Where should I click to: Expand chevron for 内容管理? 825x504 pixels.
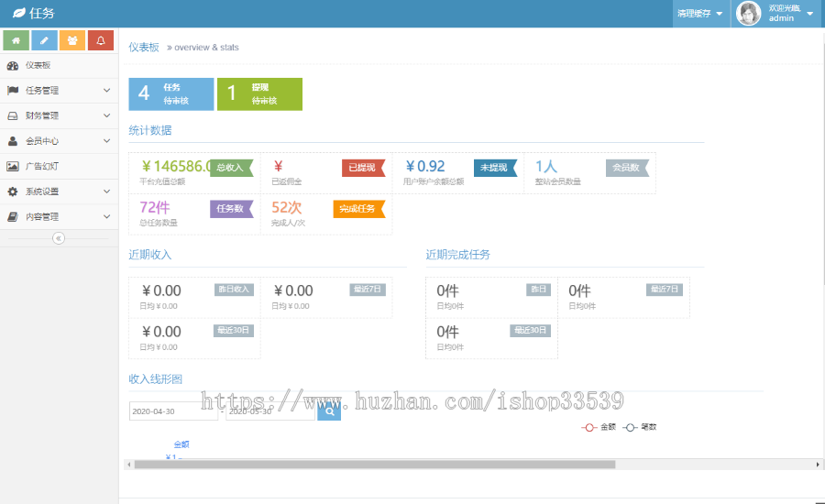tap(107, 217)
